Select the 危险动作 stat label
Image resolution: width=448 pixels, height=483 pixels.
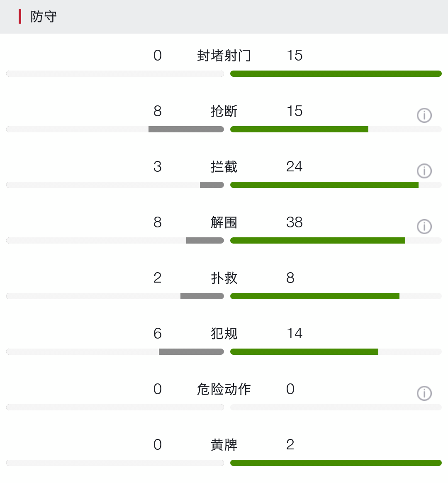coord(224,389)
